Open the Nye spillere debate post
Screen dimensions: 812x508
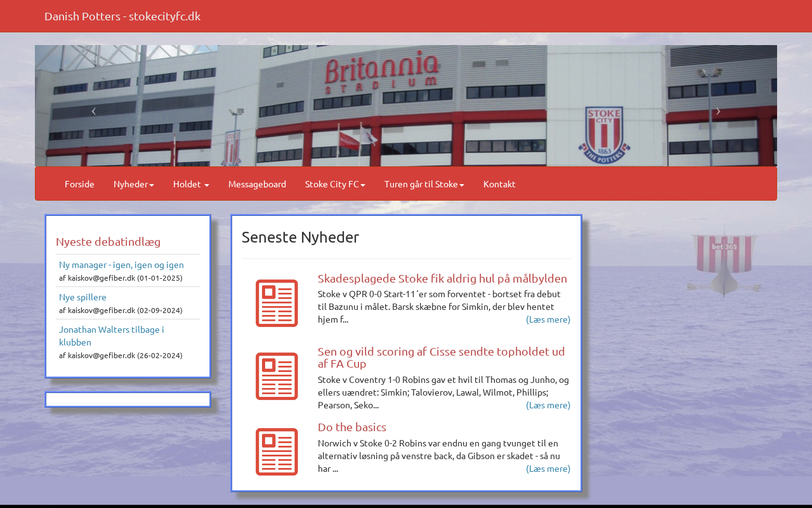[x=82, y=297]
